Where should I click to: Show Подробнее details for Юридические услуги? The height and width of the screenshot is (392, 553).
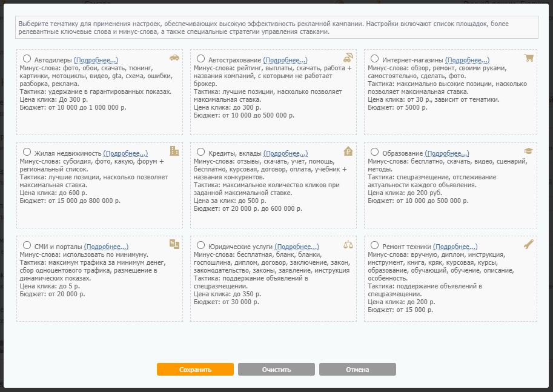(297, 247)
